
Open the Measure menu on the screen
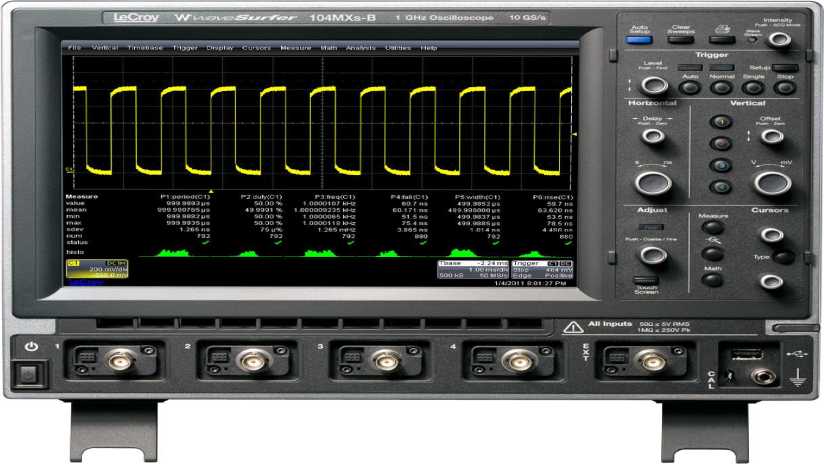[295, 48]
